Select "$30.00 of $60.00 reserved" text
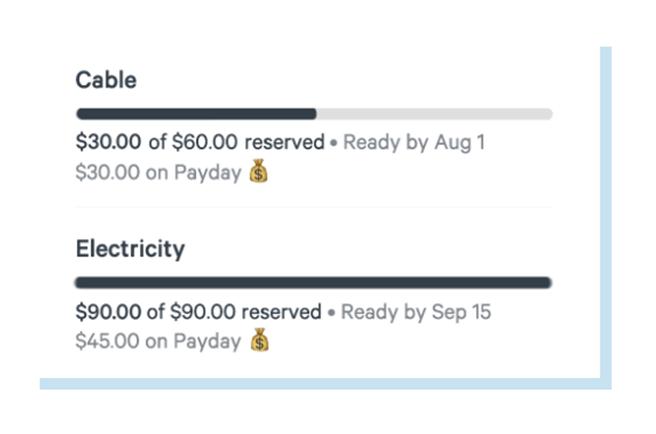This screenshot has height=434, width=656. (x=200, y=142)
